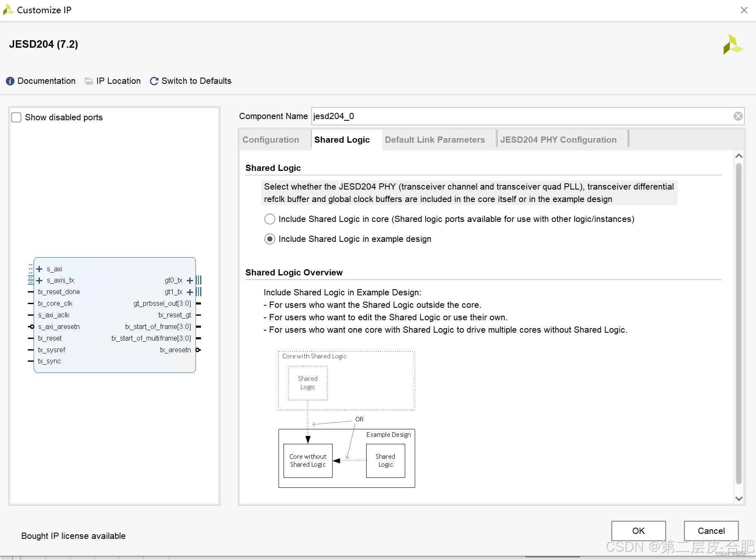Image resolution: width=756 pixels, height=560 pixels.
Task: Click scrollbar up arrow in settings panel
Action: (x=739, y=156)
